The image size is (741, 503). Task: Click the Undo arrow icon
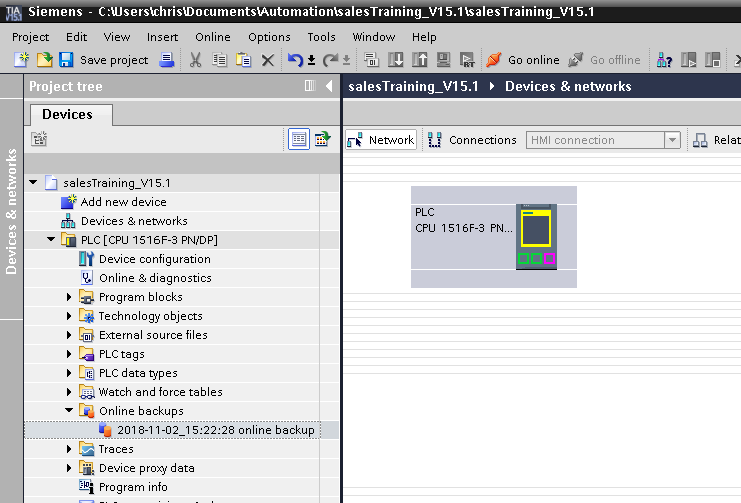pyautogui.click(x=295, y=60)
